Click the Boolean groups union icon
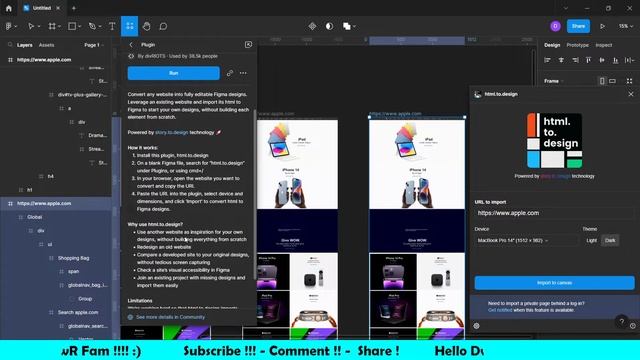This screenshot has width=640, height=360. pos(347,26)
